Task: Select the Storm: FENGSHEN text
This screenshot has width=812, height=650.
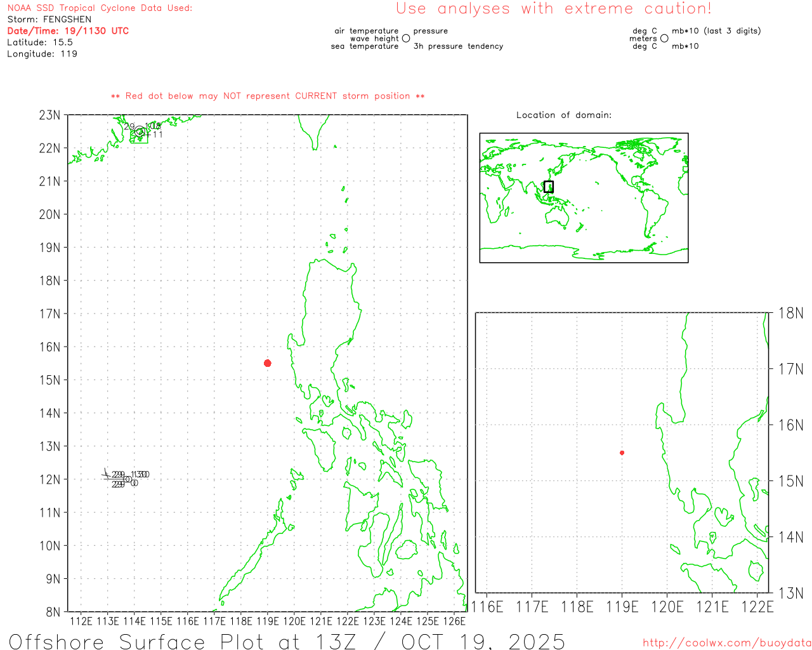Action: click(49, 20)
